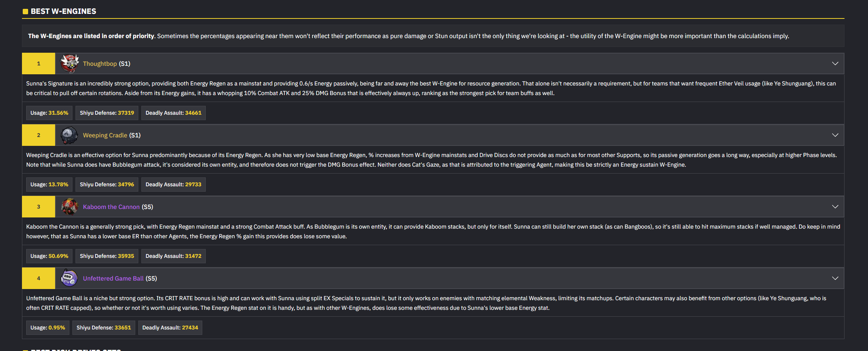Expand the Weeping Cradle entry chevron
The image size is (868, 351).
(835, 135)
